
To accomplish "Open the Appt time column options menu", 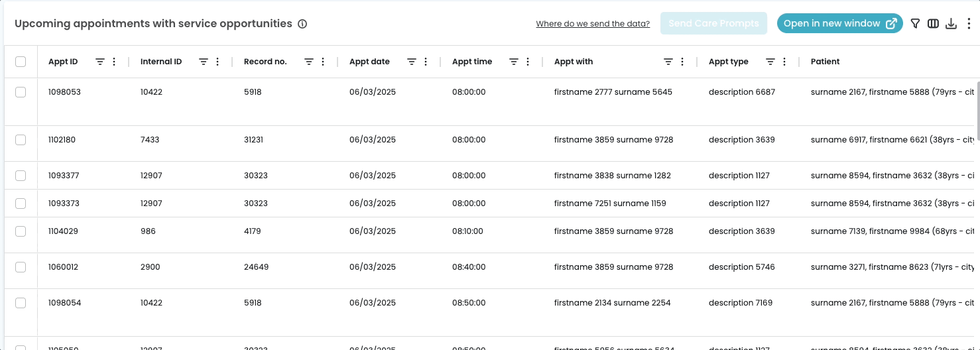I will pos(528,62).
